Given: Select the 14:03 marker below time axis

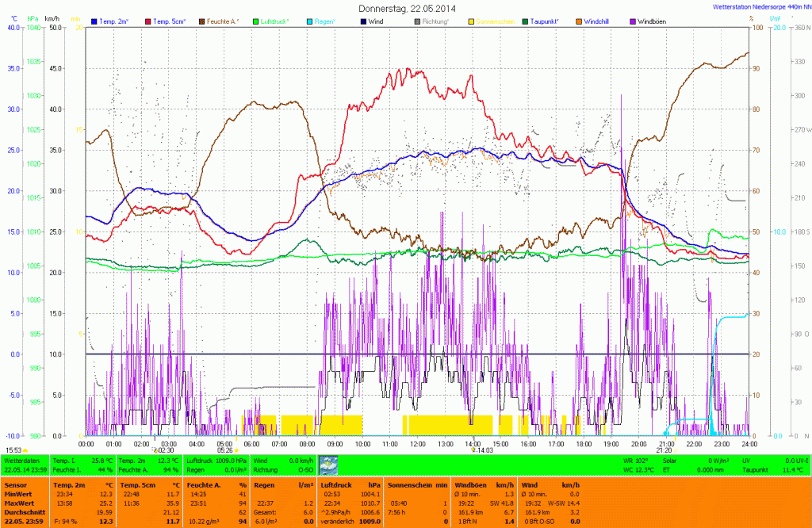Looking at the screenshot, I should [x=481, y=450].
